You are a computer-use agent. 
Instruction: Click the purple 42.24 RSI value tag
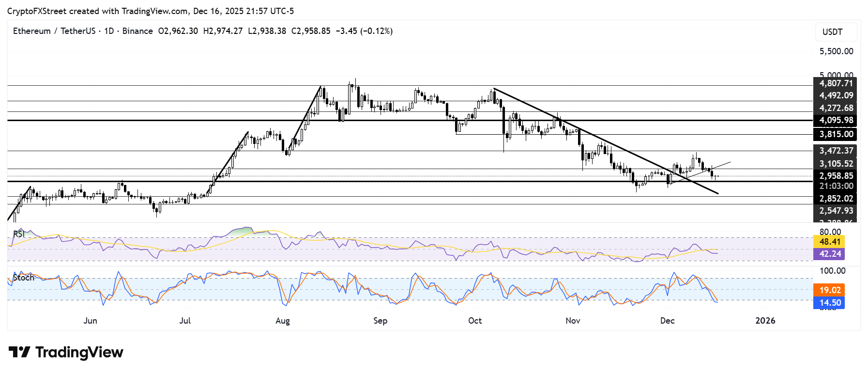pos(829,254)
